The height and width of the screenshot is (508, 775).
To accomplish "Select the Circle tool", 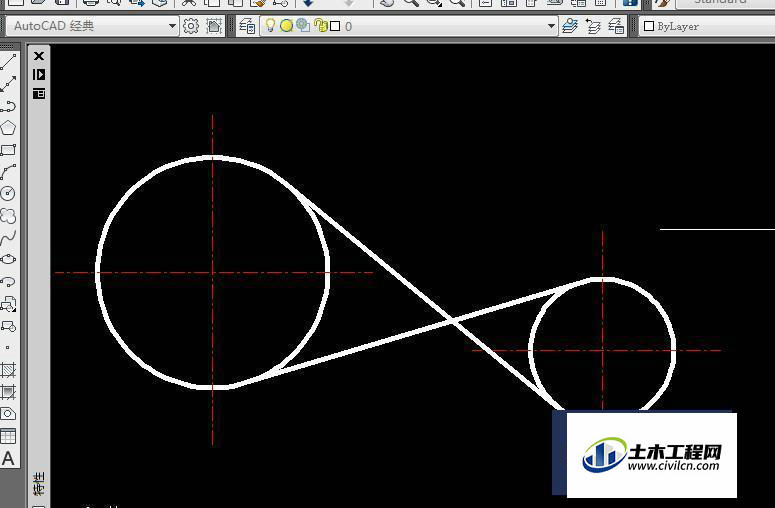I will coord(8,193).
